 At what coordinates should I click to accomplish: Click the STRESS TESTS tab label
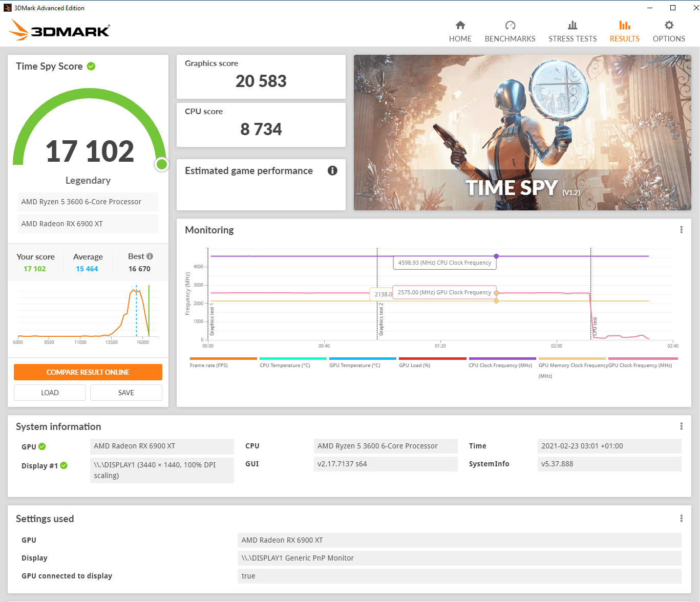pos(572,39)
